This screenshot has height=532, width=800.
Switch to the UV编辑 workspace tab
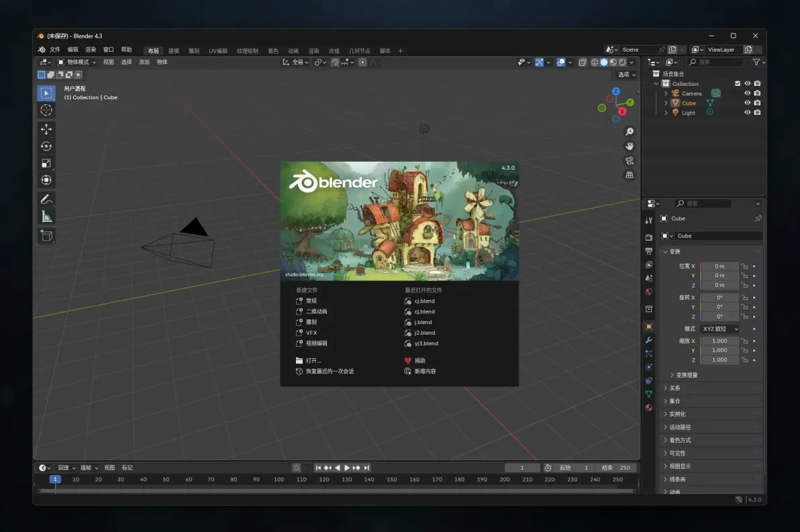click(x=218, y=51)
